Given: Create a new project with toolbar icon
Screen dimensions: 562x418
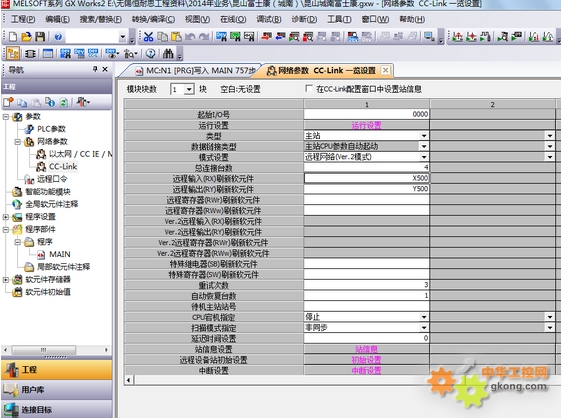Looking at the screenshot, I should (13, 37).
